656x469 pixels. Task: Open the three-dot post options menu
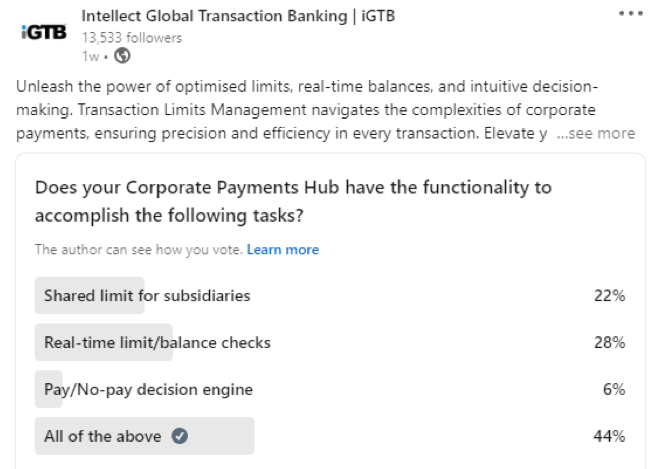coord(630,13)
